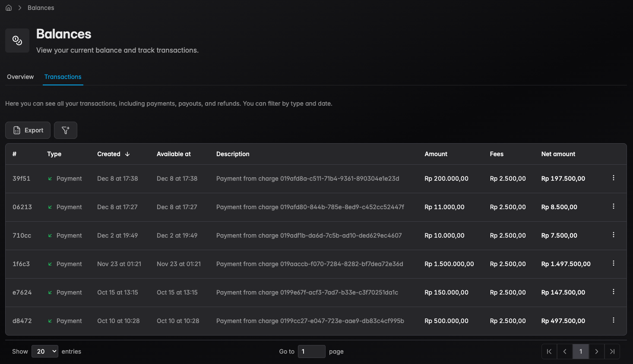Click the home breadcrumb icon
633x364 pixels.
(9, 8)
